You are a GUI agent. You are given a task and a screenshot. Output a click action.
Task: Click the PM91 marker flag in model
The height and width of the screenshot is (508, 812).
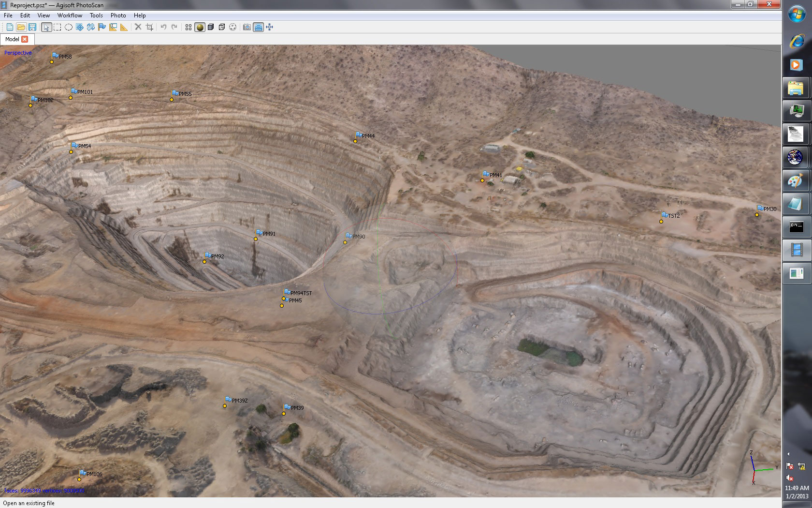pyautogui.click(x=260, y=233)
